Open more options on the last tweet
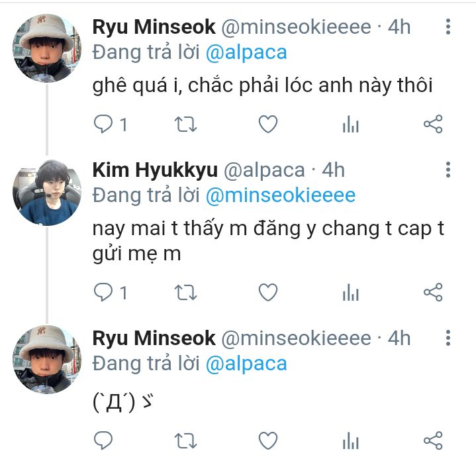 click(x=448, y=338)
